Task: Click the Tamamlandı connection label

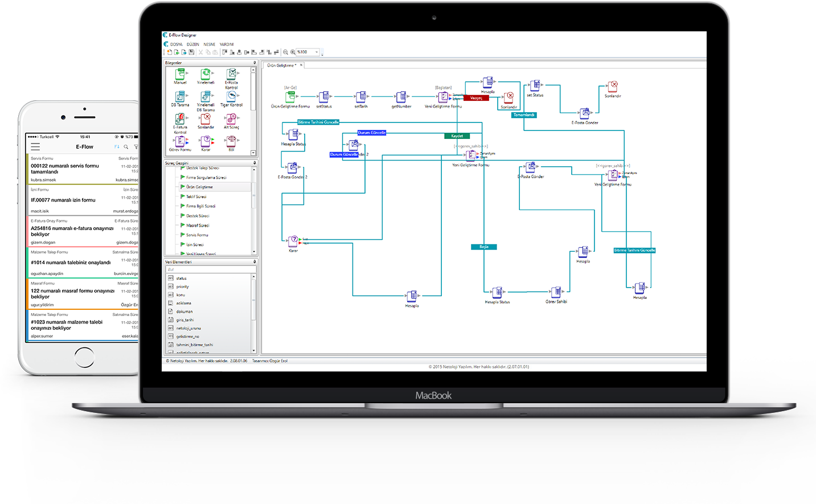Action: [524, 115]
